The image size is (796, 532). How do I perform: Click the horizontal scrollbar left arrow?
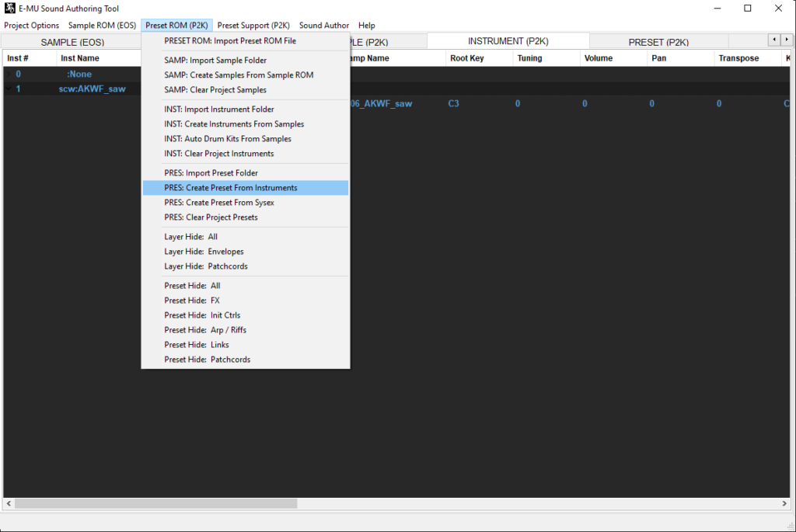[x=9, y=503]
